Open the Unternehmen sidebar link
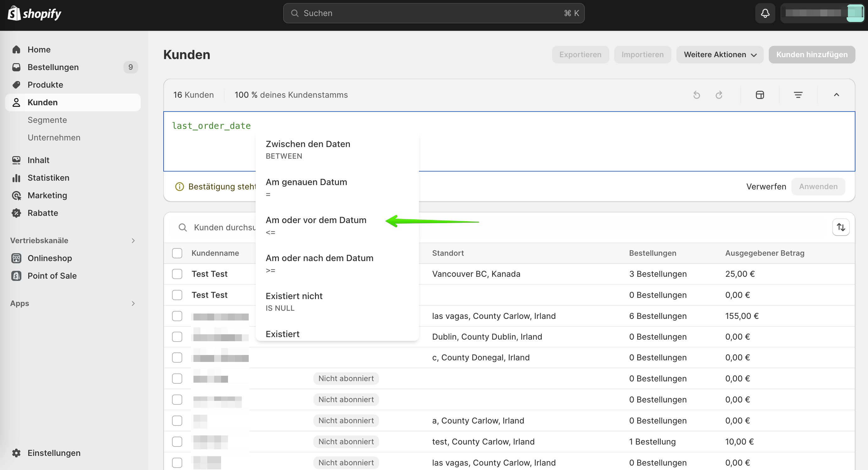This screenshot has height=470, width=868. 54,138
